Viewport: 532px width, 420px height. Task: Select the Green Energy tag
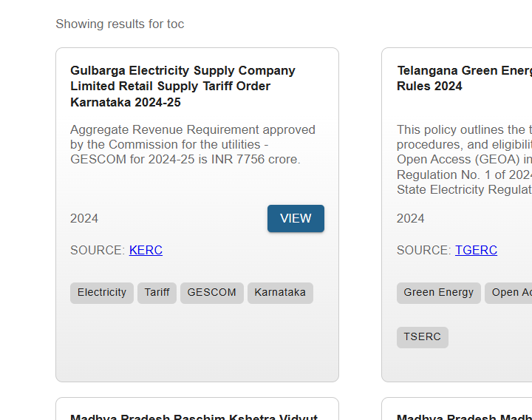(x=438, y=293)
